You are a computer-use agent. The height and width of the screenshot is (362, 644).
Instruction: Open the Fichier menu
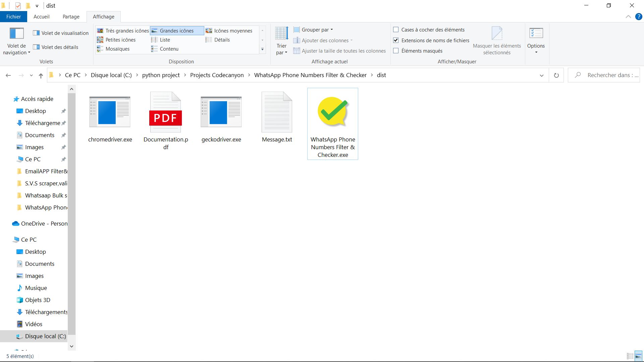(x=13, y=17)
